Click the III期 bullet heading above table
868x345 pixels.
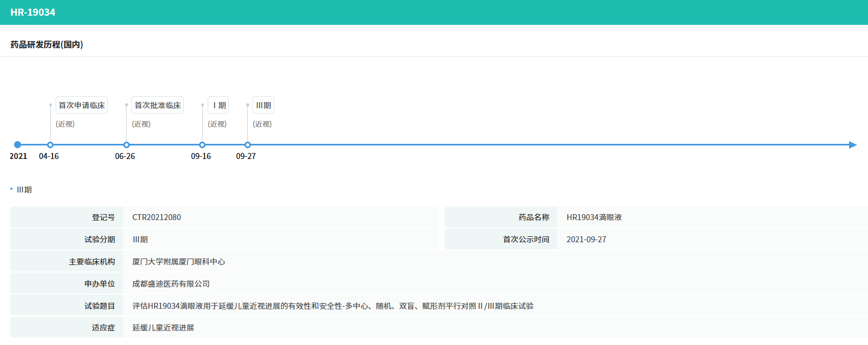click(x=24, y=190)
